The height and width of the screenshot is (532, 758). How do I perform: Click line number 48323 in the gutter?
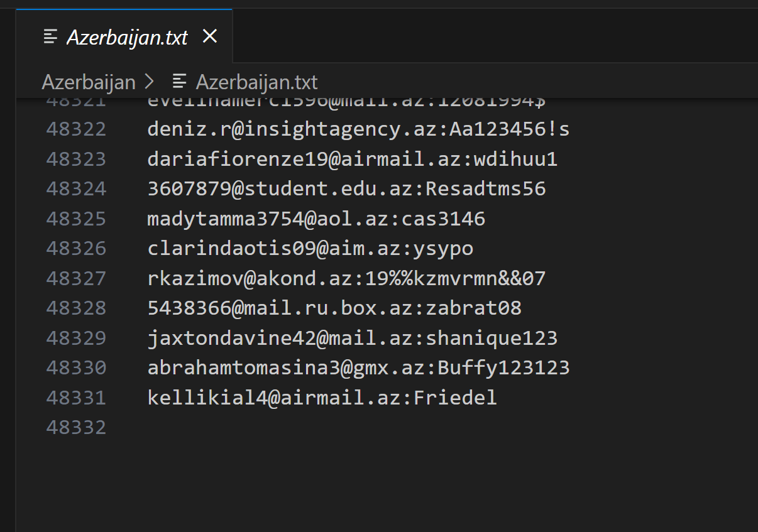(x=76, y=159)
